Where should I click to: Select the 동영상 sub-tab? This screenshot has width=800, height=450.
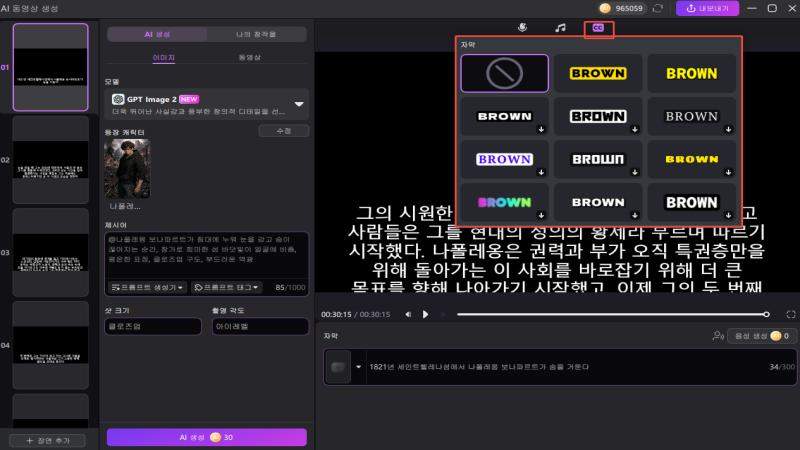(249, 57)
